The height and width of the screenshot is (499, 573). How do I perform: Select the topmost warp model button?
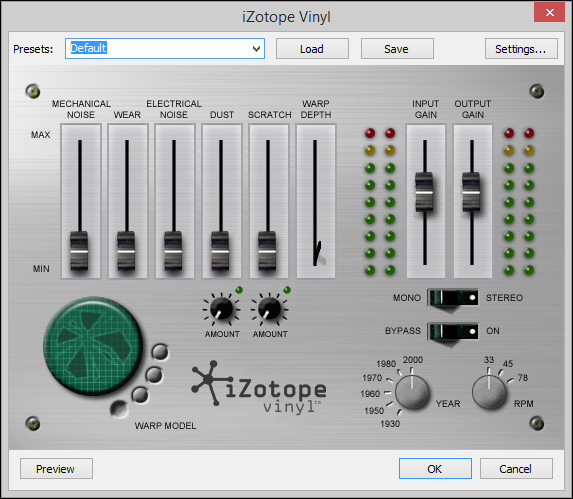coord(160,352)
